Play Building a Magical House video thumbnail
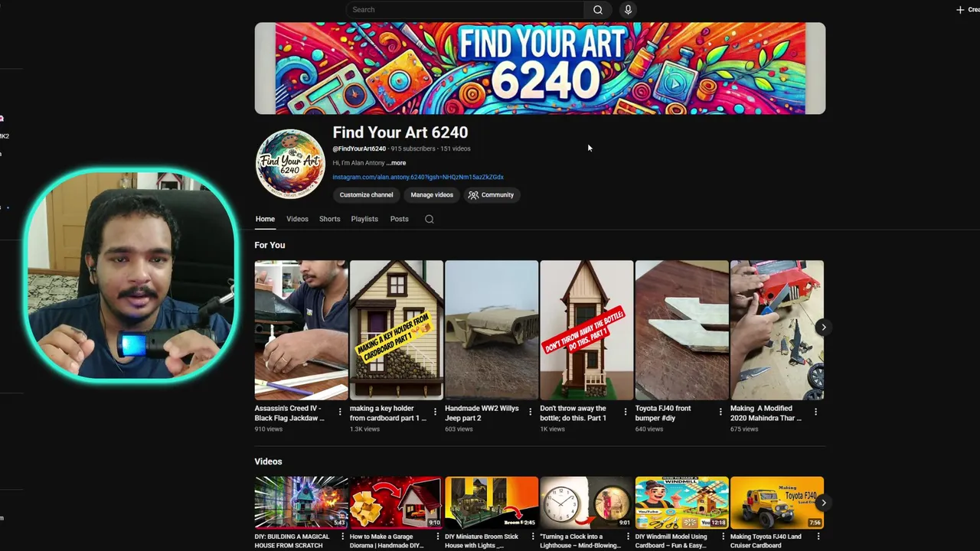The width and height of the screenshot is (980, 551). pos(301,503)
